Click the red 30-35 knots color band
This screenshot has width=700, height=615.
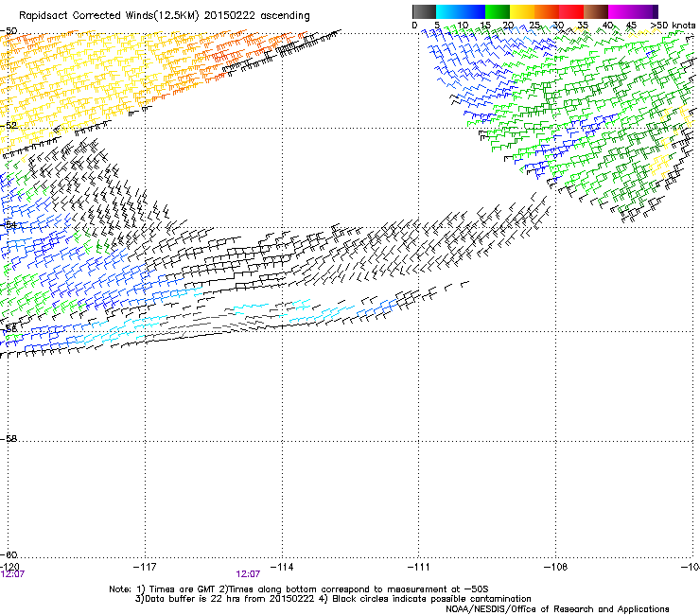pyautogui.click(x=571, y=11)
